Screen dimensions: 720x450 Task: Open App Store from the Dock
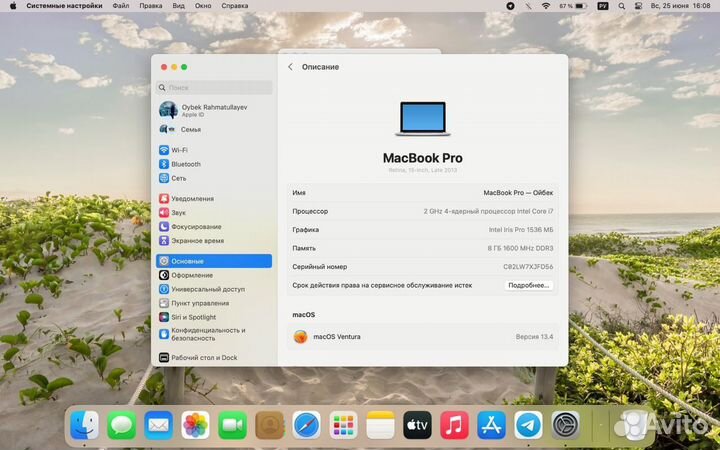point(491,425)
